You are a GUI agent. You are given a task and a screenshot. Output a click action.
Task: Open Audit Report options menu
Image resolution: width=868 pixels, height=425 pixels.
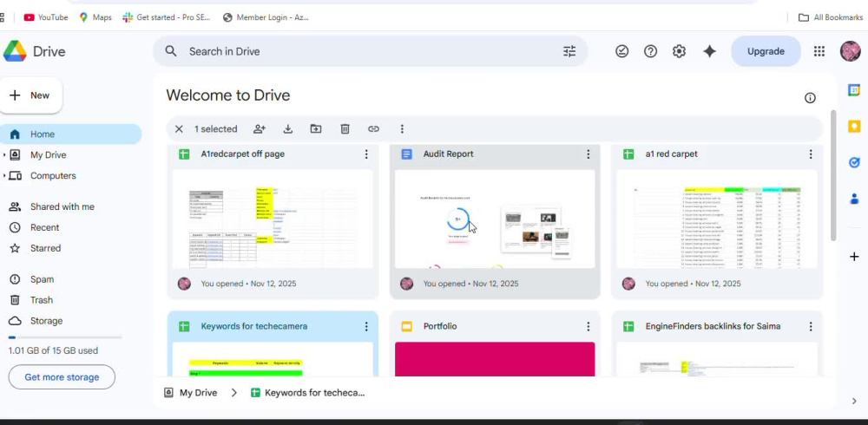point(588,154)
